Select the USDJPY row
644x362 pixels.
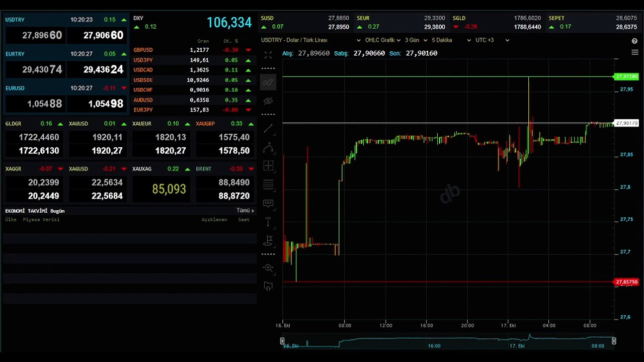click(x=193, y=60)
